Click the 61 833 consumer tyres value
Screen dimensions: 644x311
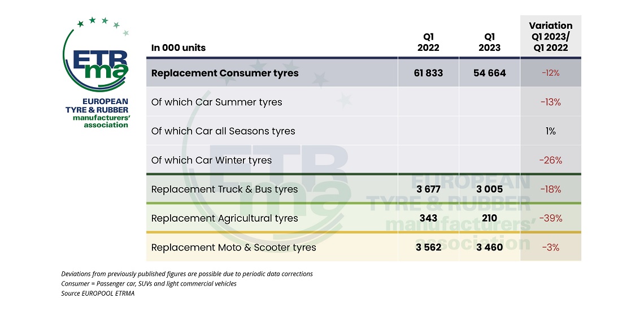[x=428, y=73]
